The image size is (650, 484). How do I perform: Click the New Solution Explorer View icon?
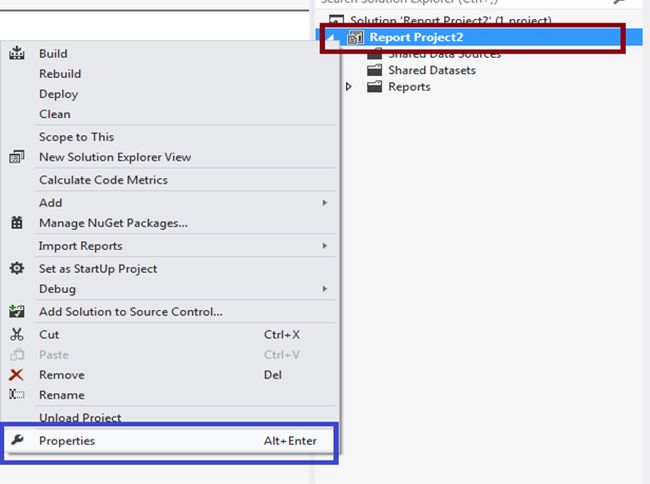[x=16, y=157]
